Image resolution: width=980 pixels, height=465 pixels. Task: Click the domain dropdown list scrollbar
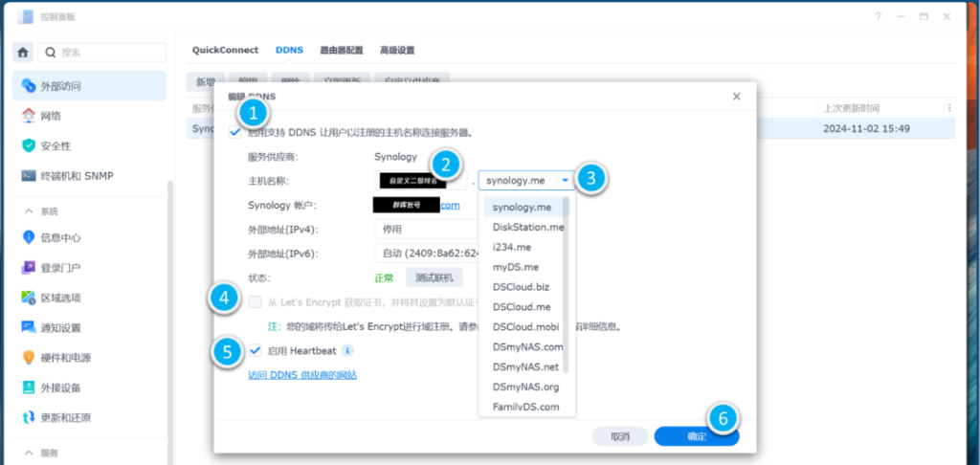pos(567,284)
